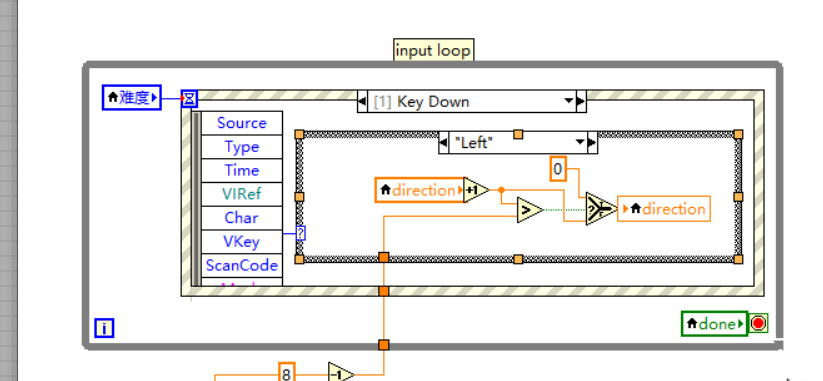This screenshot has height=381, width=823.
Task: Select the done local variable
Action: tap(714, 323)
